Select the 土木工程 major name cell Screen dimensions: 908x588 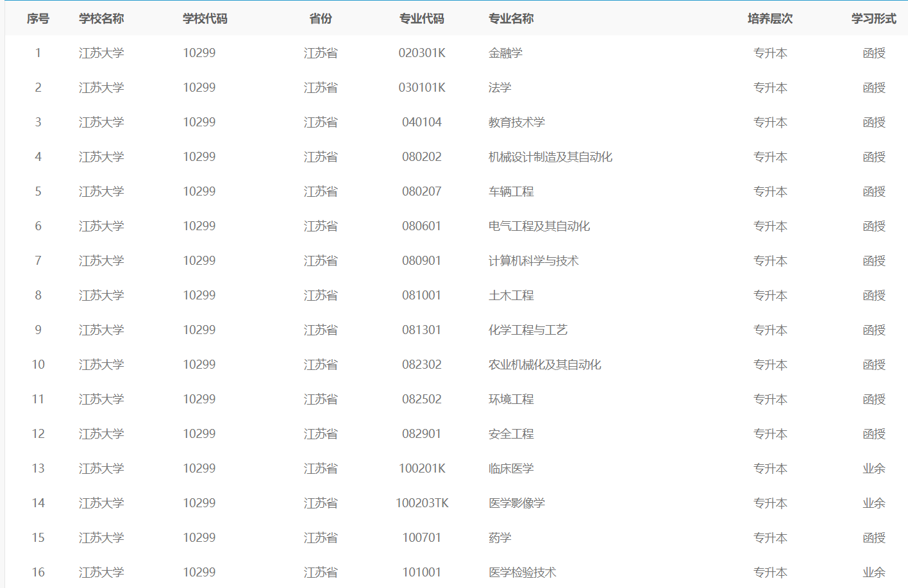coord(511,296)
